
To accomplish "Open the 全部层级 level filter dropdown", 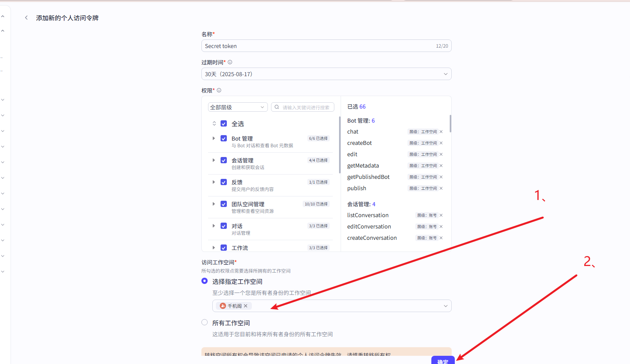I will point(237,107).
